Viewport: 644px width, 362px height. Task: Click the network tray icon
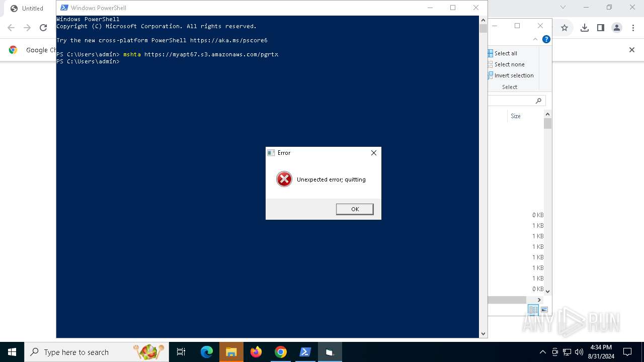tap(567, 352)
